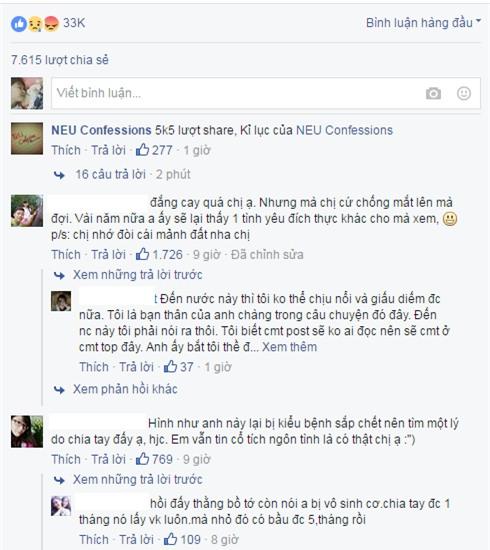Click Thích under NEU Confessions comment
Image resolution: width=490 pixels, height=550 pixels.
tap(66, 150)
